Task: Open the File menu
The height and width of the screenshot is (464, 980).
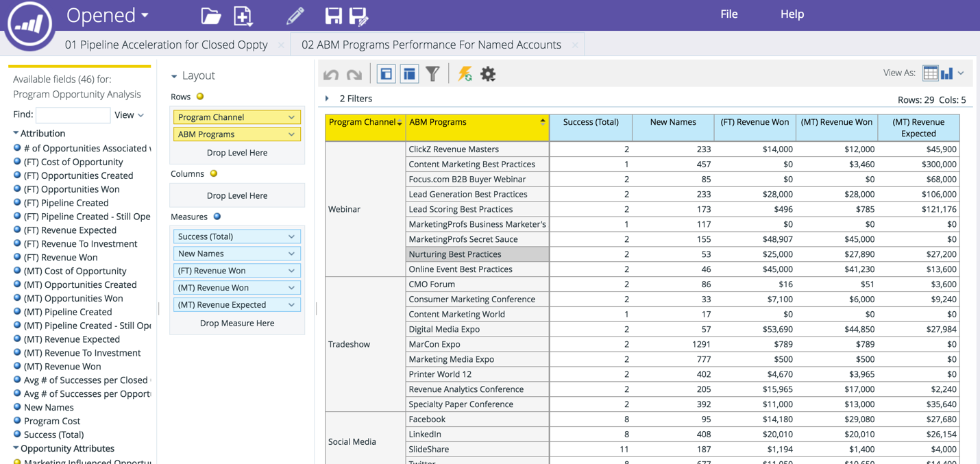Action: (728, 14)
